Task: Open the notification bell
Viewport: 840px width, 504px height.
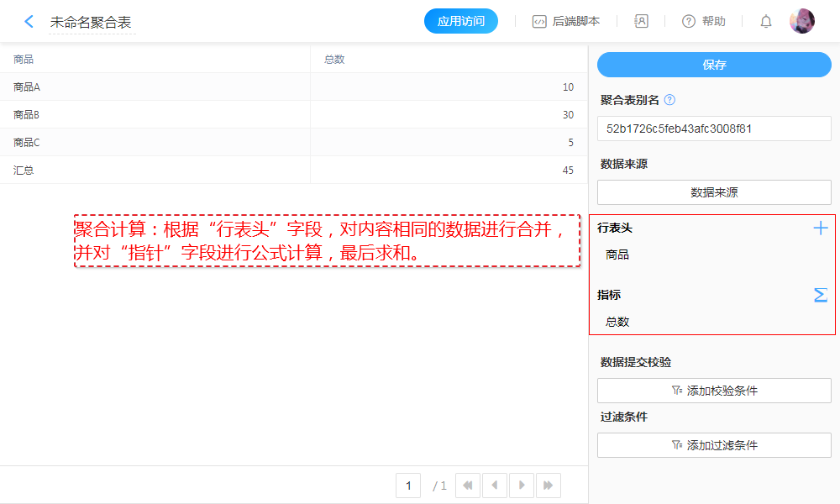Action: coord(766,22)
